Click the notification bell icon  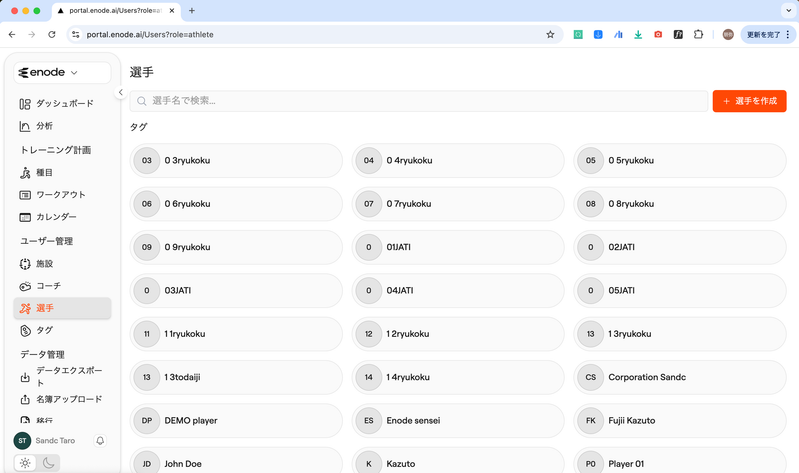100,440
